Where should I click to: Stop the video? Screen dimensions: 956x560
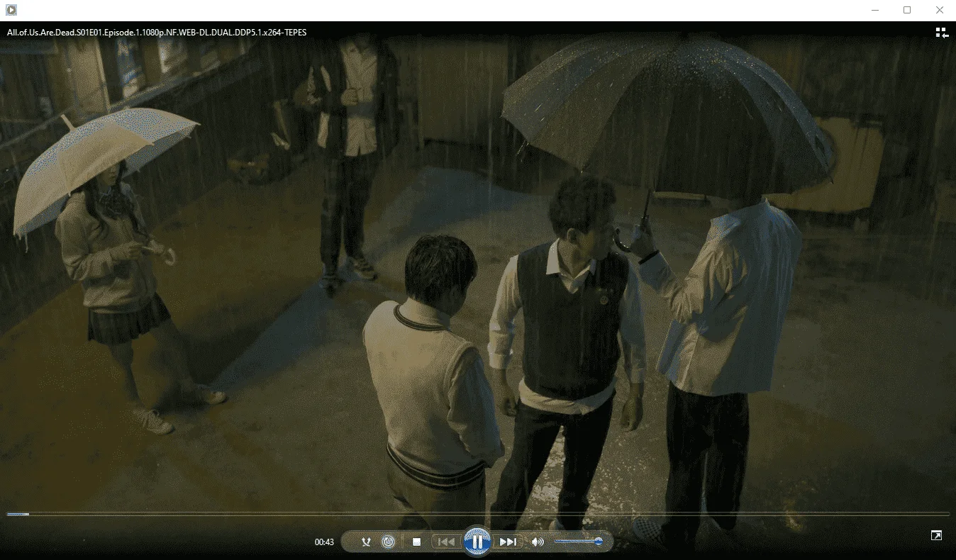coord(417,542)
